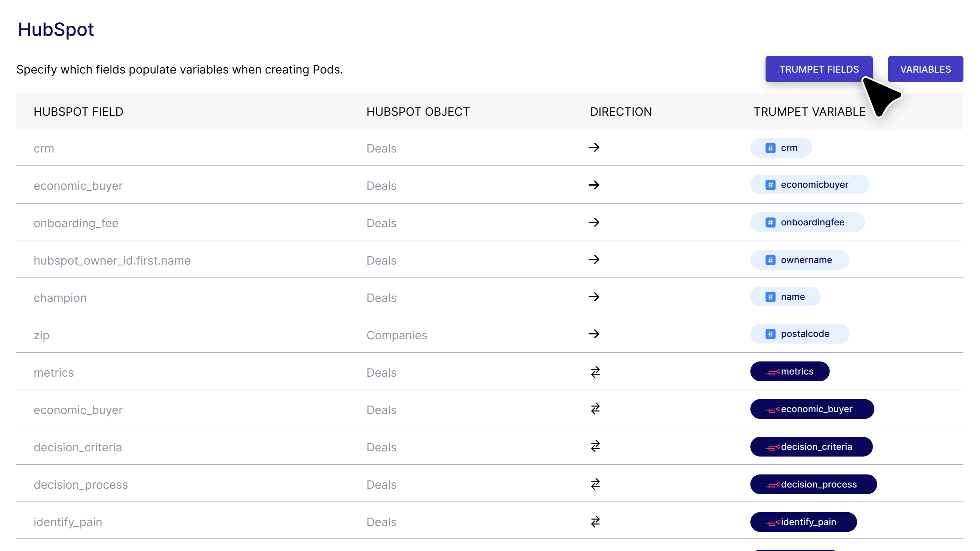980x551 pixels.
Task: Click the hashtag icon on the crm variable chip
Action: pos(770,148)
